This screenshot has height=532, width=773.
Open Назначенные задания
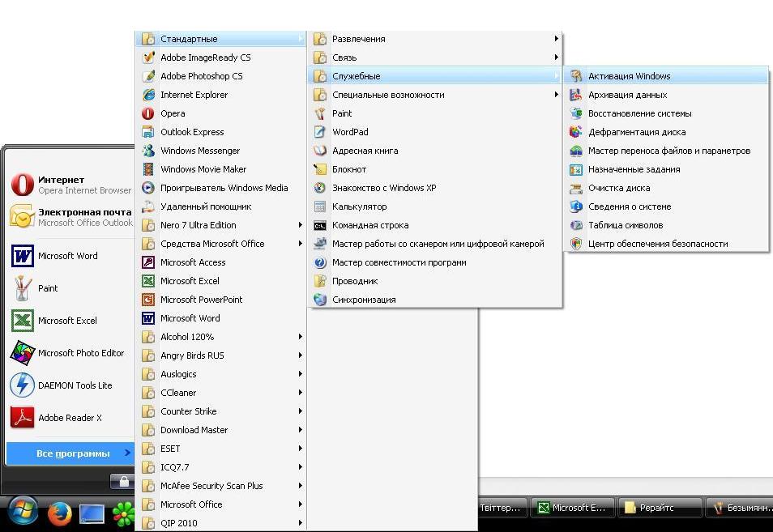[667, 169]
